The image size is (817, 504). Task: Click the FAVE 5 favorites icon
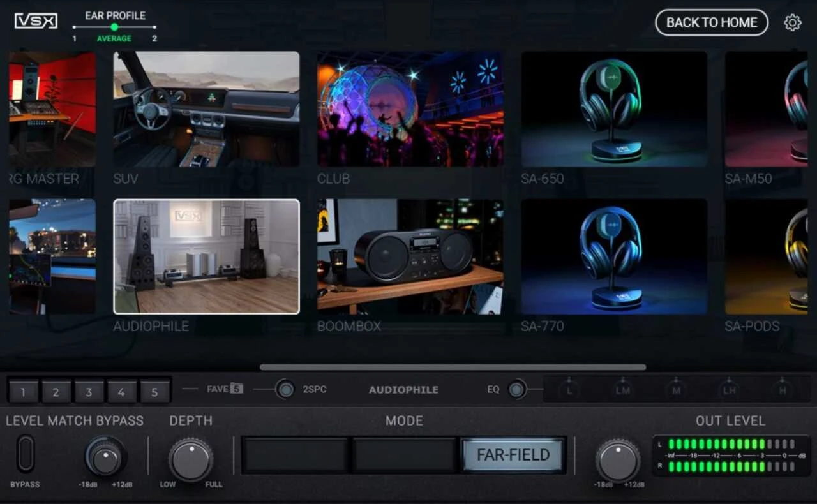point(236,389)
